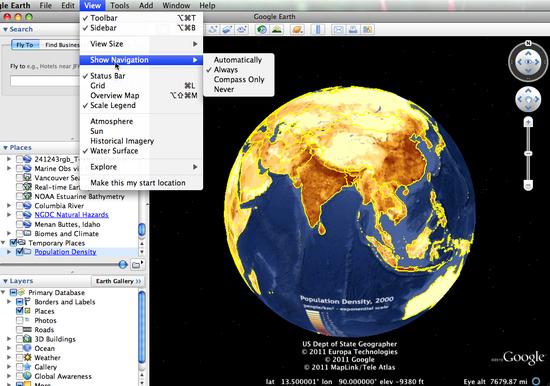Enable the Photos layer checkbox

19,320
